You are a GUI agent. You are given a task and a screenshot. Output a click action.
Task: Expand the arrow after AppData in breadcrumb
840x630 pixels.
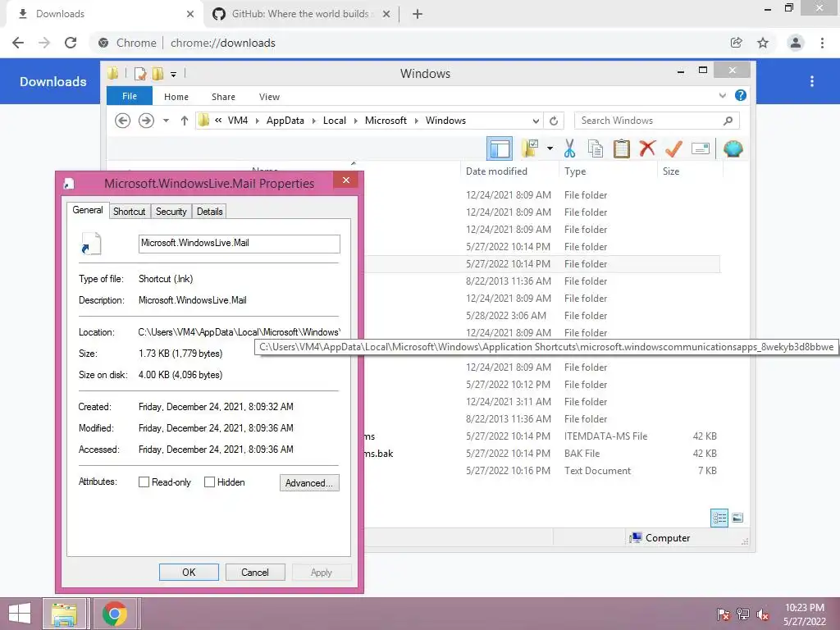click(x=314, y=121)
